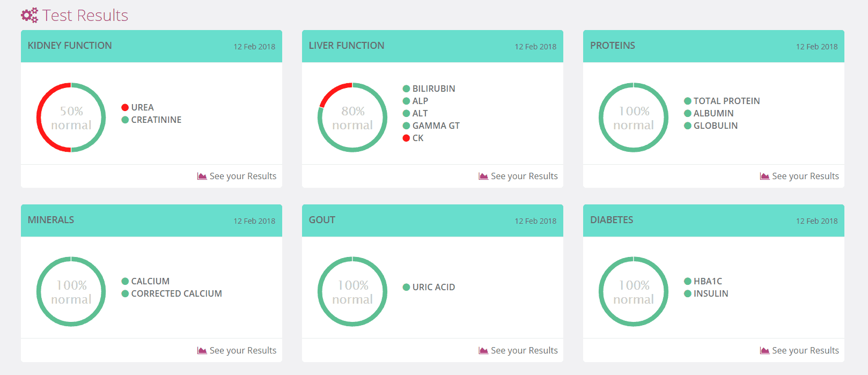This screenshot has width=868, height=375.
Task: Click chart icon in Gout card
Action: pos(483,351)
